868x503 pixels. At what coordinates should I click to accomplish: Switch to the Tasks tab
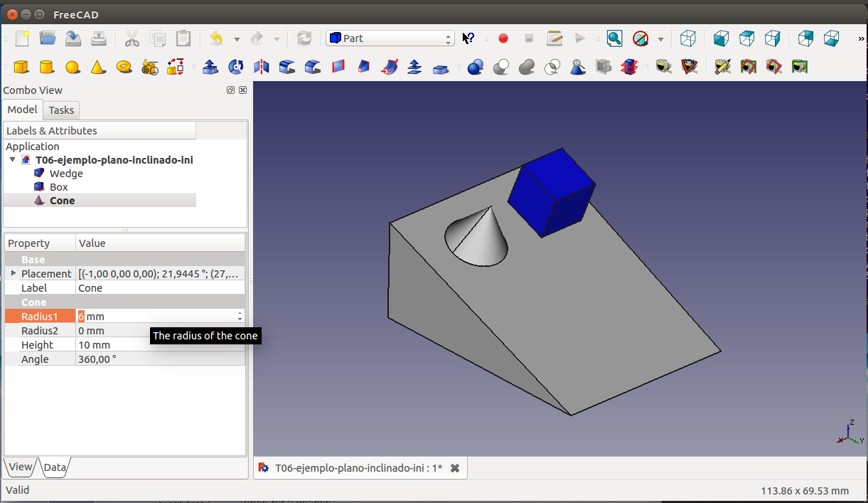coord(61,110)
